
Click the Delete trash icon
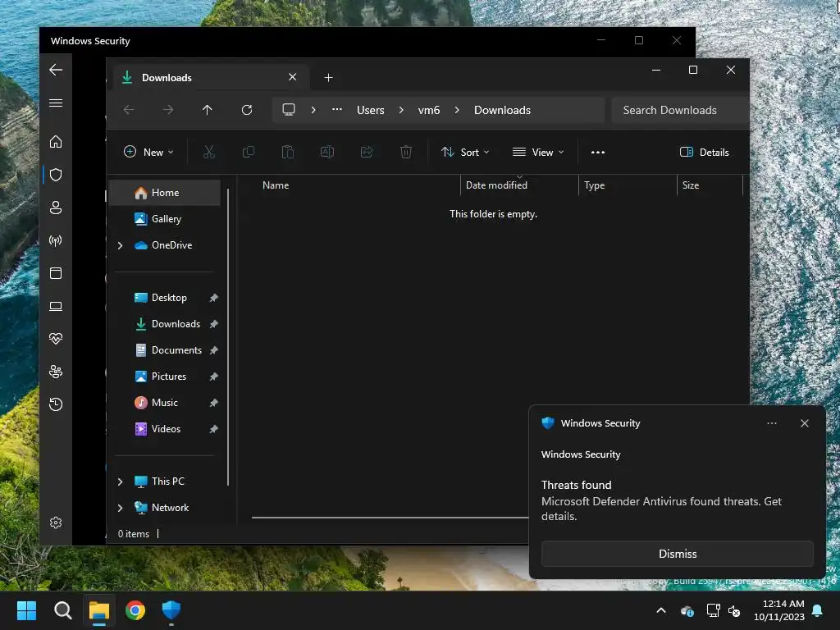click(x=406, y=152)
